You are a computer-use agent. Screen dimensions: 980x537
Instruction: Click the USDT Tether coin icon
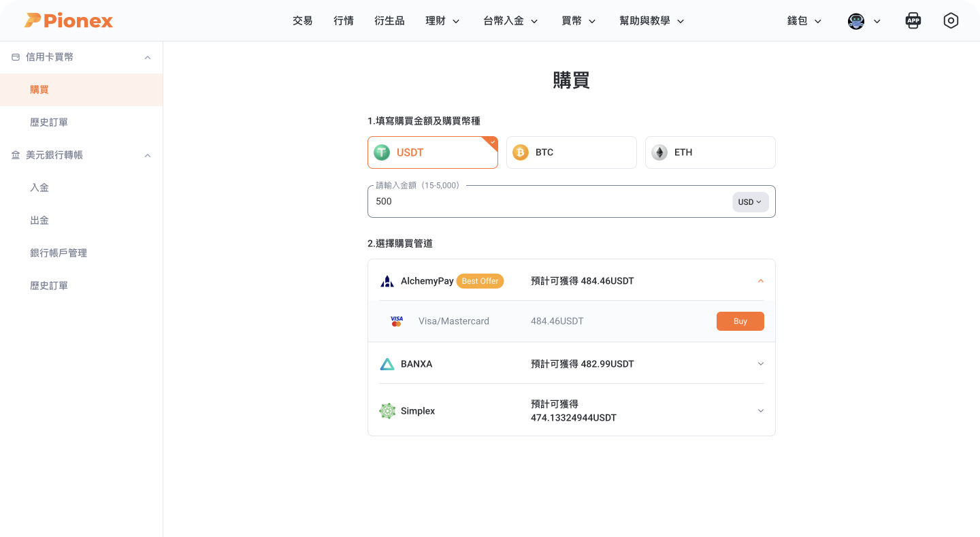(x=382, y=152)
